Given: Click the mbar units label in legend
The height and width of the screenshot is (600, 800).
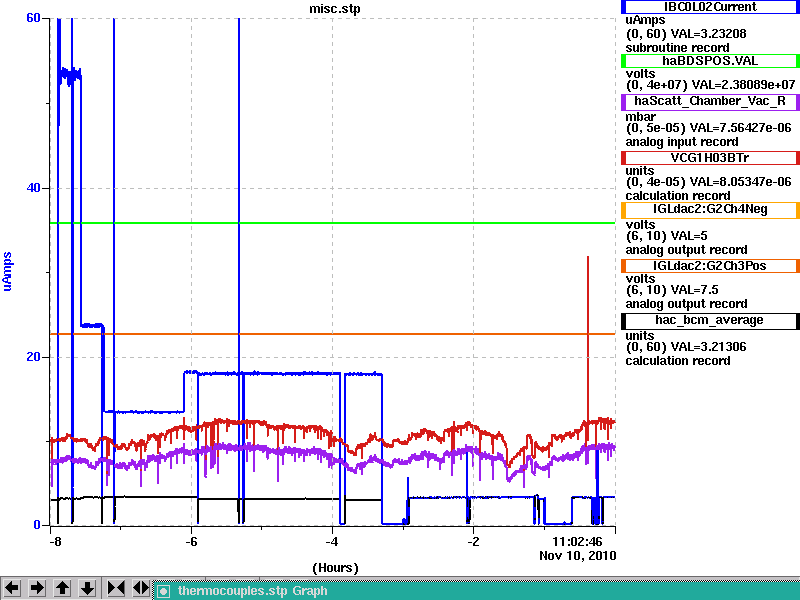Looking at the screenshot, I should tap(640, 117).
